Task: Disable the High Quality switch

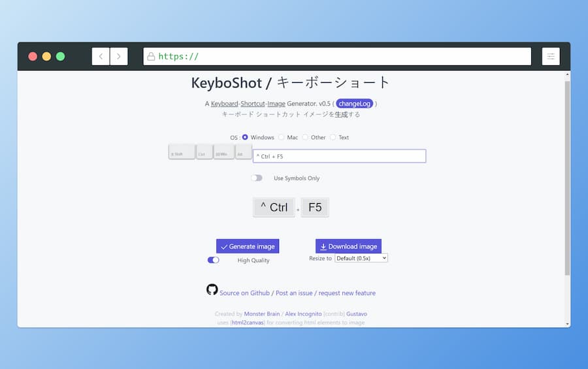Action: pos(214,260)
